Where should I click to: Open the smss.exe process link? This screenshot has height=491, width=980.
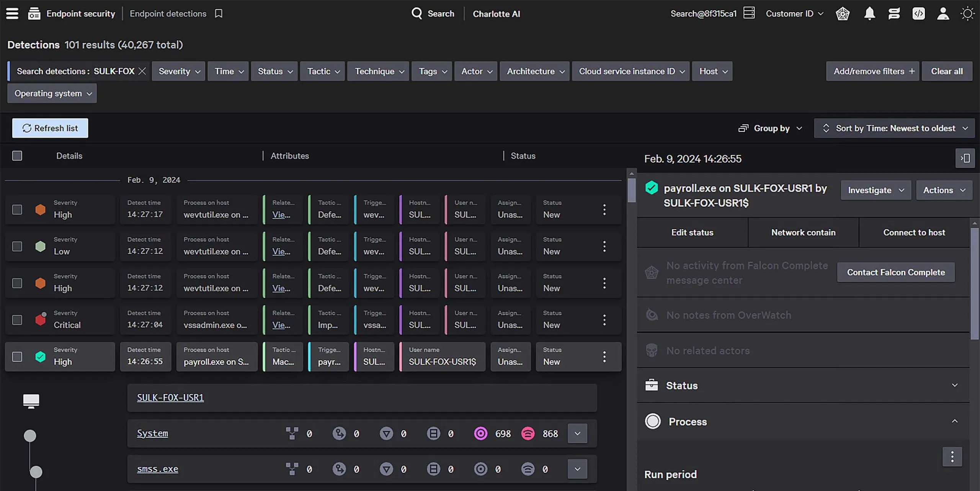tap(157, 469)
